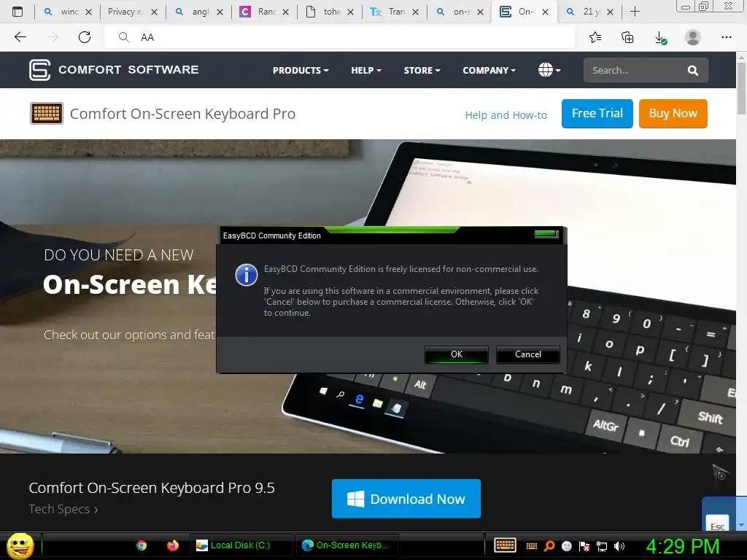
Task: Click the 'Comfort On-Screen Keyboard Pro' heading
Action: [182, 114]
